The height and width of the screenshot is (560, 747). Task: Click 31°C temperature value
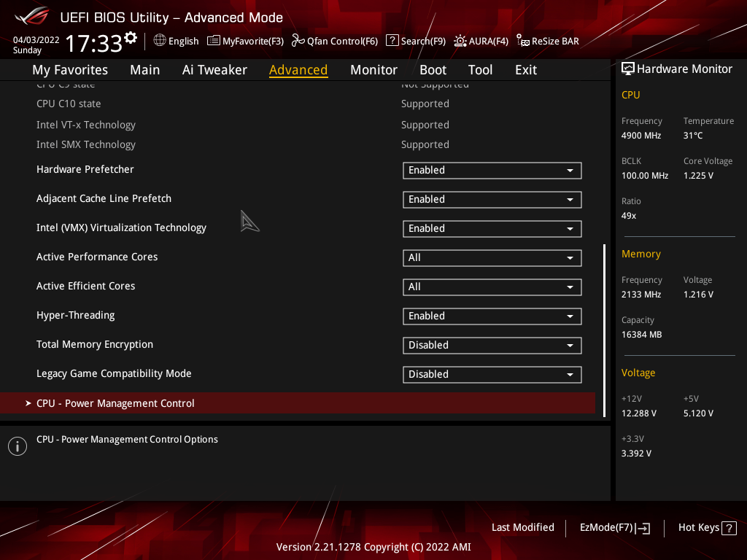693,136
